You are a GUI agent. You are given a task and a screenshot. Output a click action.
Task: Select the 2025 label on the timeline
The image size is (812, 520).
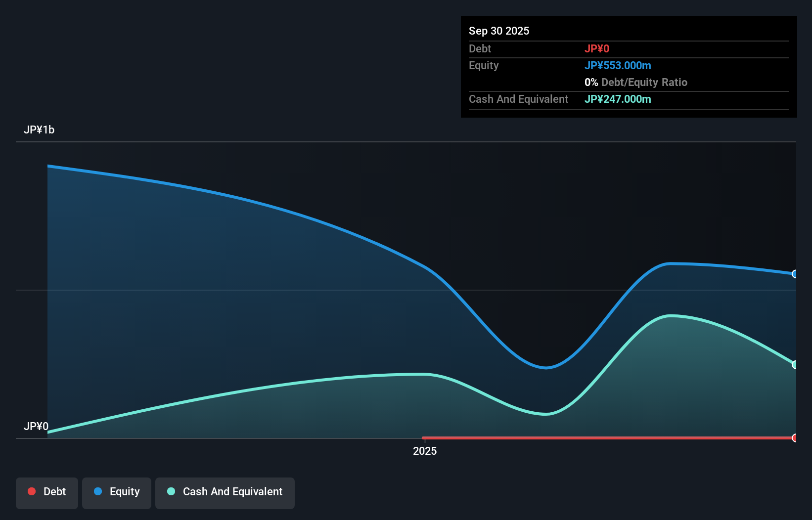pos(424,451)
